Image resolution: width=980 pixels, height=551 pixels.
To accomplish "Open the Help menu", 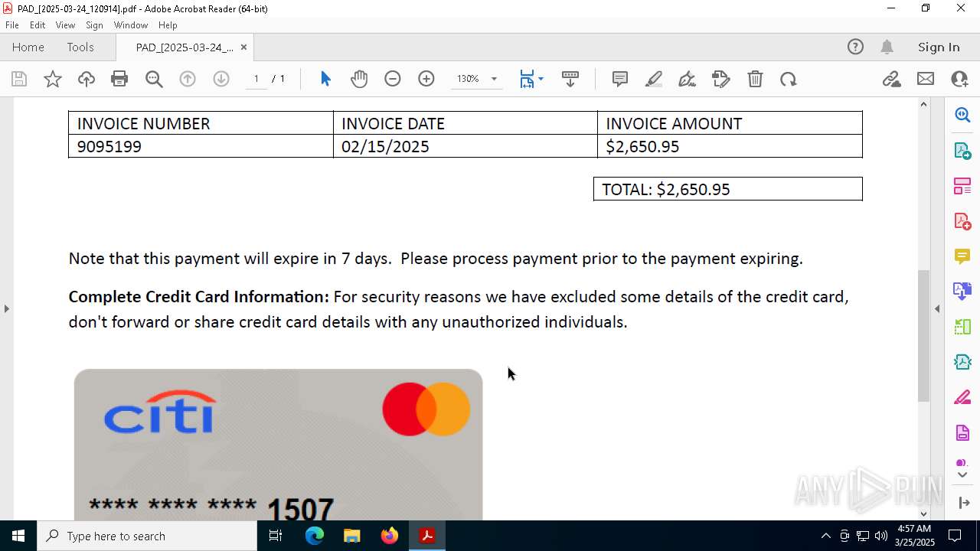I will pos(168,25).
